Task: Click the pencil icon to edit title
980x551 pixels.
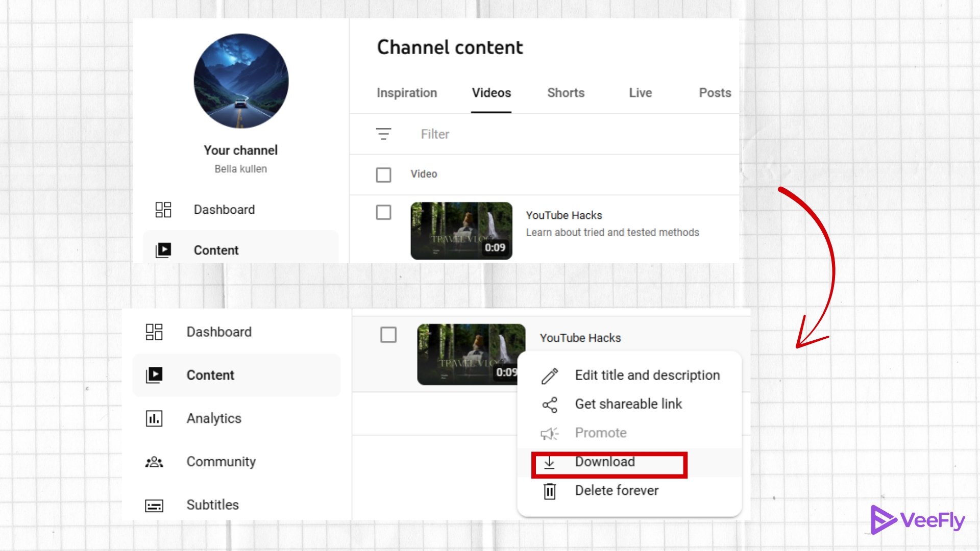Action: click(x=550, y=376)
